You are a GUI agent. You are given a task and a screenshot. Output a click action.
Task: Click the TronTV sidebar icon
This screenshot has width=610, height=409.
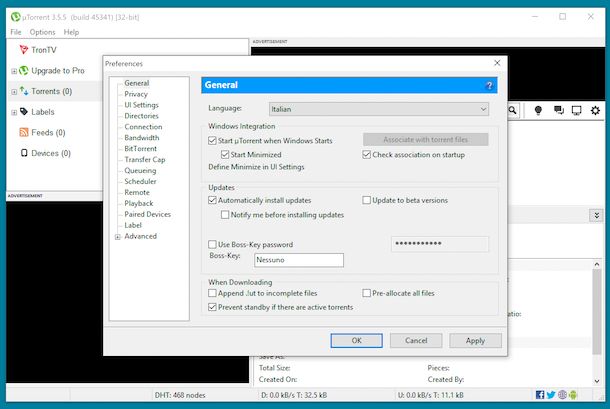(24, 49)
